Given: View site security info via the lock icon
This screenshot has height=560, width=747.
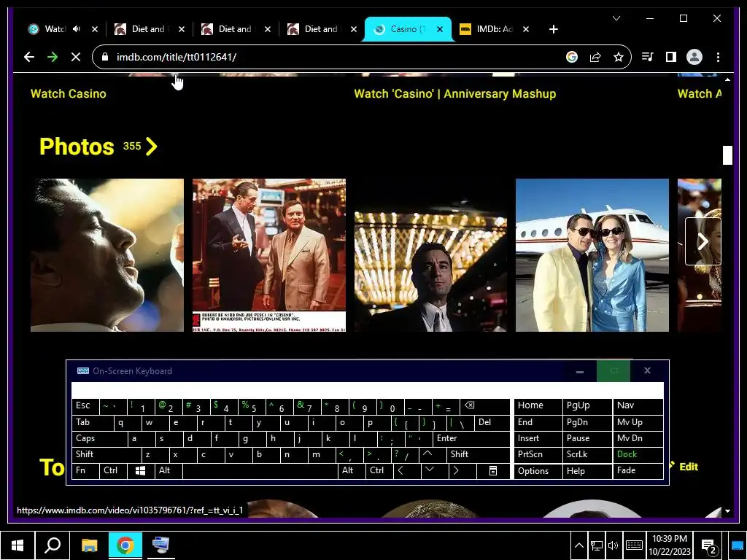Looking at the screenshot, I should point(105,57).
